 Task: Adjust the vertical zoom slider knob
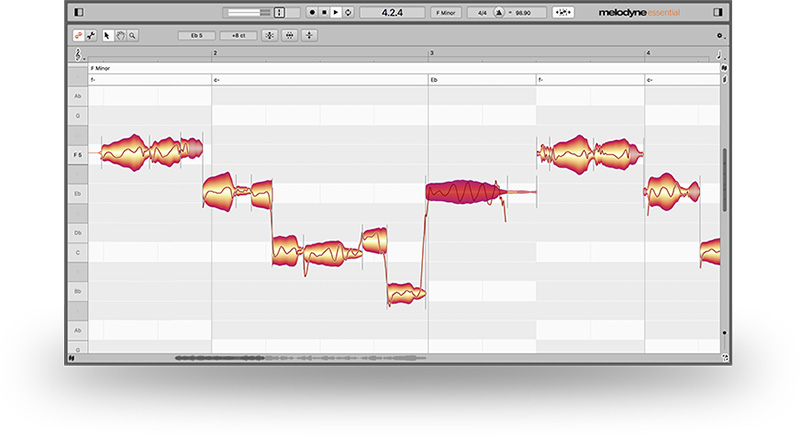pos(724,333)
